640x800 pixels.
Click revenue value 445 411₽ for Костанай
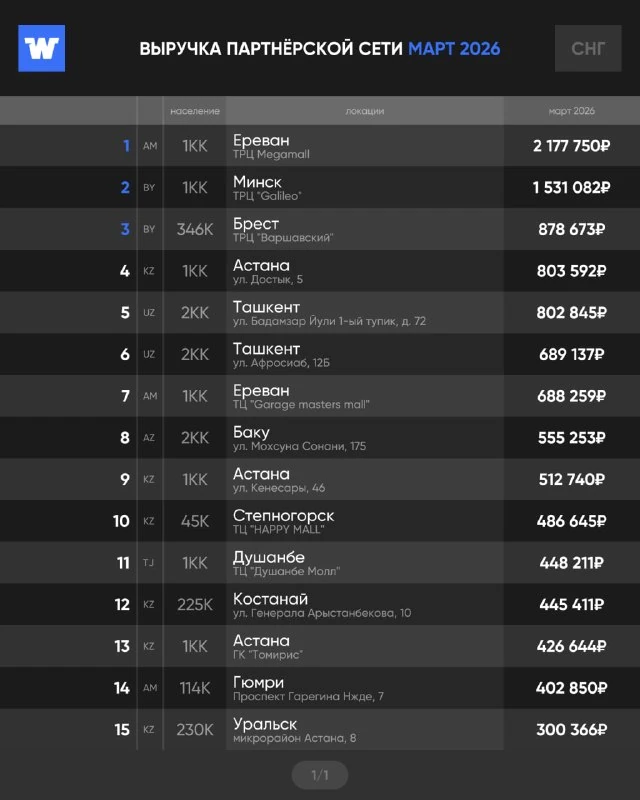(572, 605)
